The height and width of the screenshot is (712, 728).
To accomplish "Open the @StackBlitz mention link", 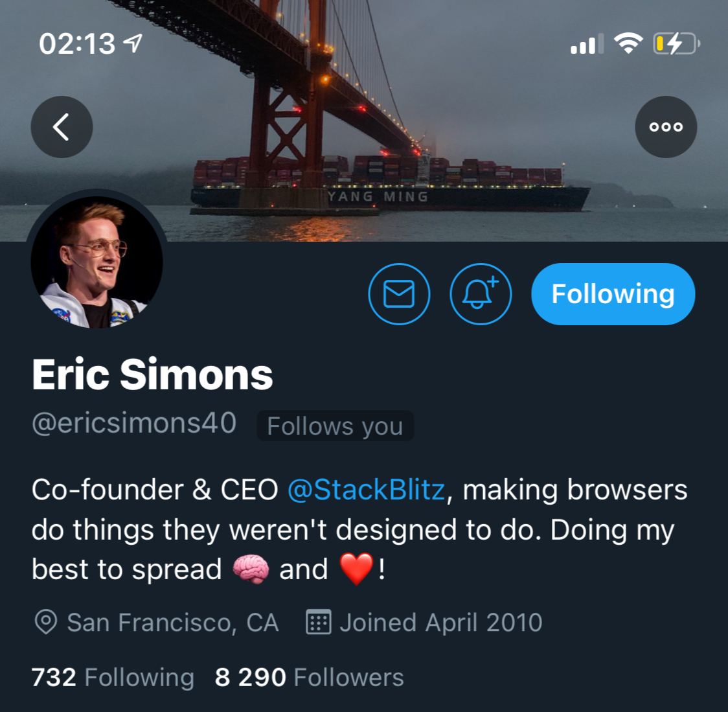I will 367,490.
